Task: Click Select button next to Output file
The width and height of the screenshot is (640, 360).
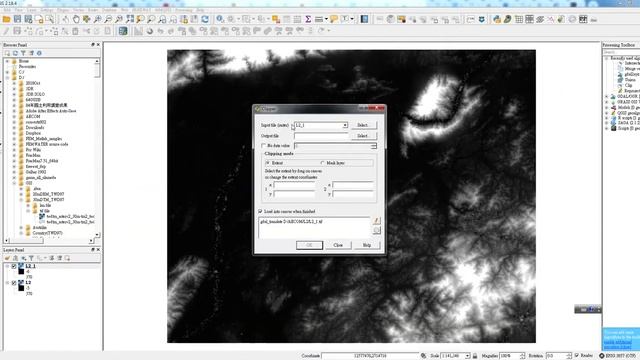Action: click(x=364, y=136)
